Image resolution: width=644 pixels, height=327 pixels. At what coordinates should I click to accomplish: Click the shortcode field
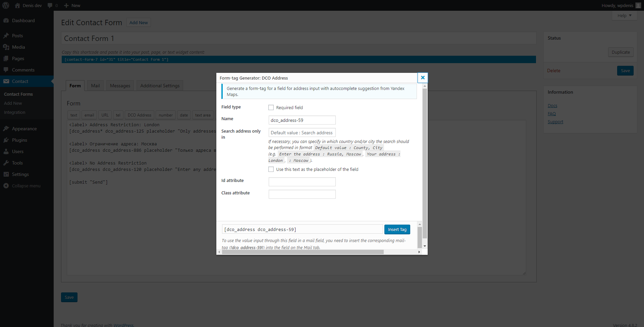pos(299,59)
